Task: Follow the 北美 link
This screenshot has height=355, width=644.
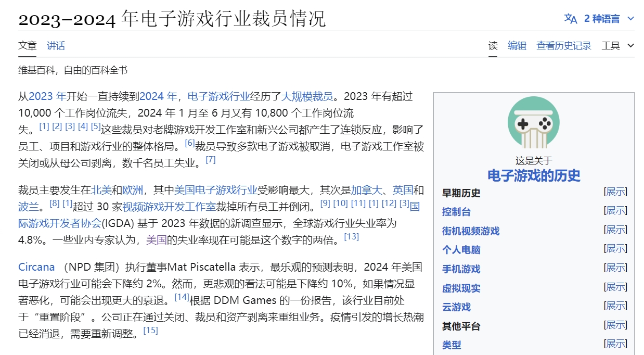Action: point(101,189)
